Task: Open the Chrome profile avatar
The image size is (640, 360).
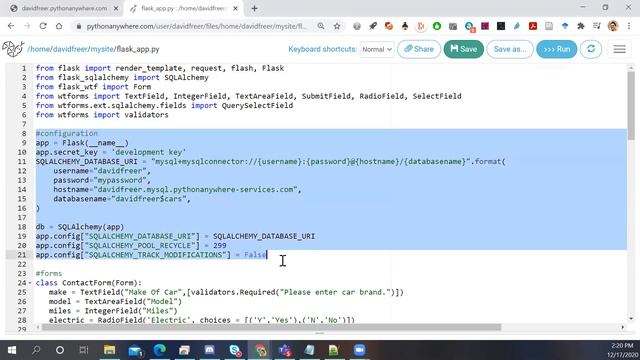Action: point(613,26)
